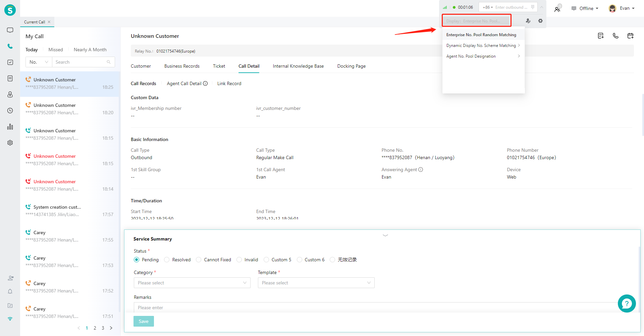
Task: Select the Custom 6 status option
Action: (x=300, y=260)
